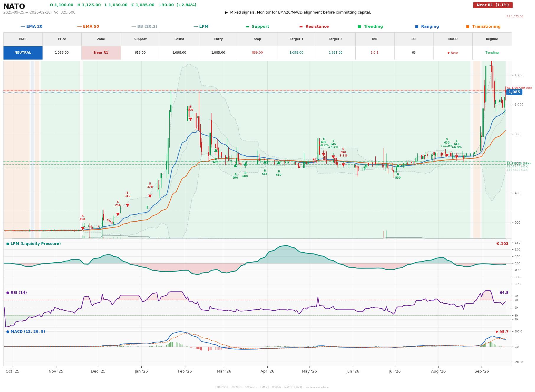Select the B 600 buy signal triangle

[245, 164]
